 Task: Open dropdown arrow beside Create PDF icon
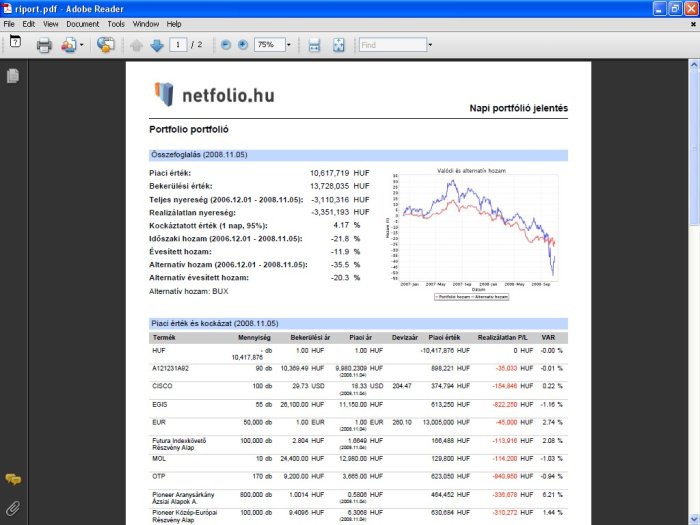coord(81,45)
